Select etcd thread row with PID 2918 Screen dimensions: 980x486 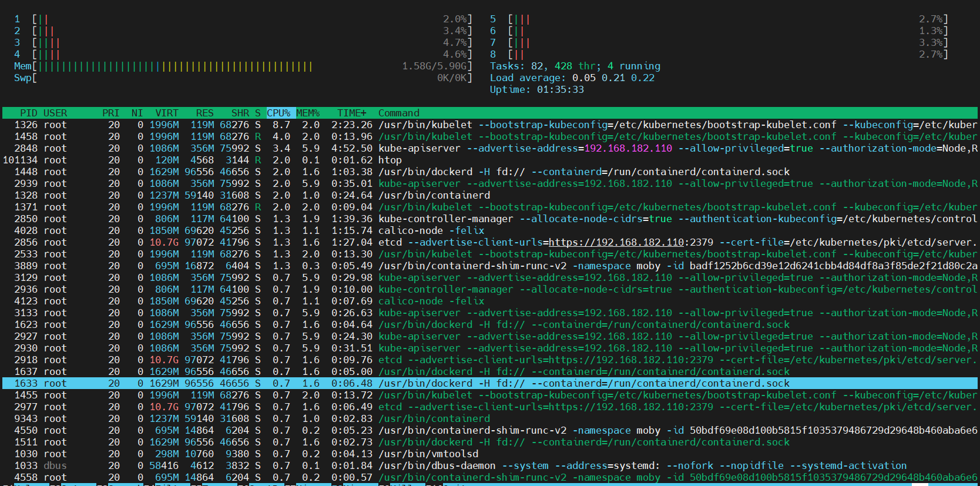tap(490, 360)
